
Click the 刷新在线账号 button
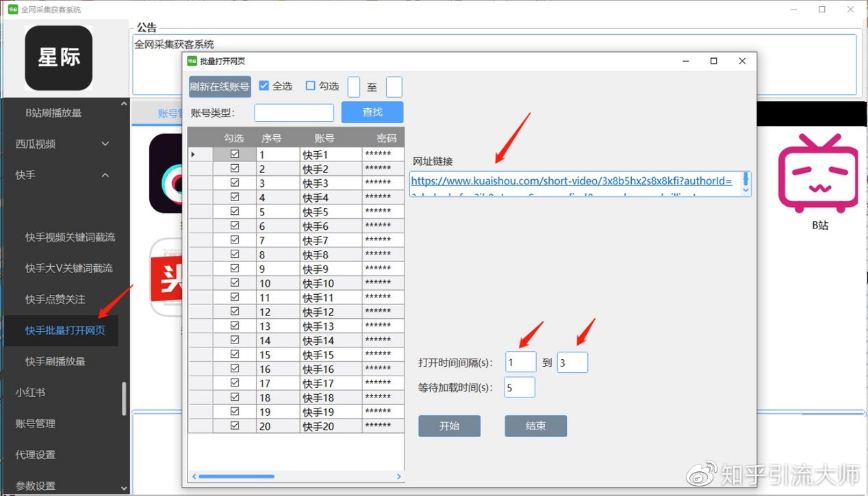coord(220,86)
